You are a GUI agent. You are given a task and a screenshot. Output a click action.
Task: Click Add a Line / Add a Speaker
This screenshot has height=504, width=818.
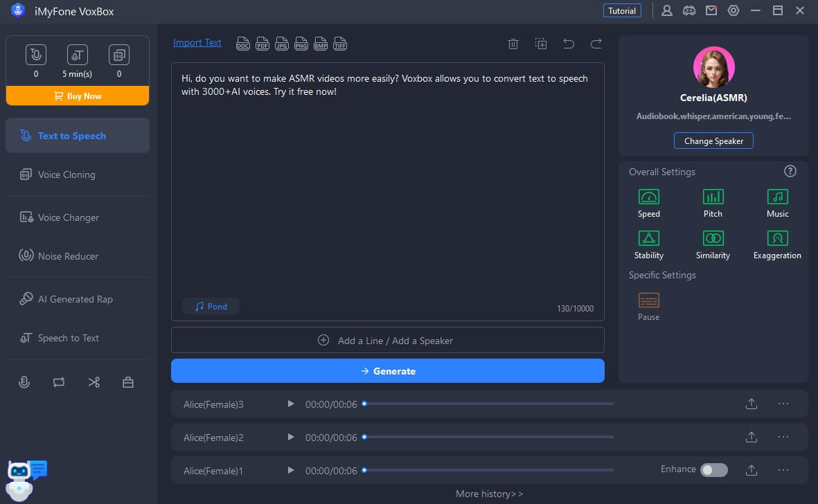[388, 341]
